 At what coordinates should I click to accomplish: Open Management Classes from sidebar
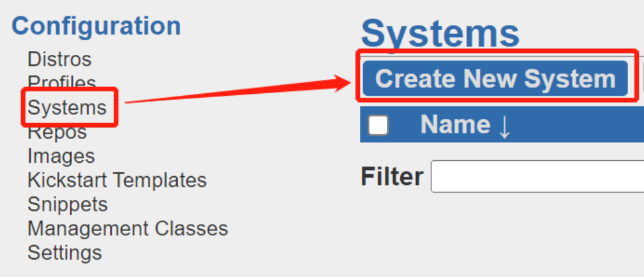tap(128, 228)
